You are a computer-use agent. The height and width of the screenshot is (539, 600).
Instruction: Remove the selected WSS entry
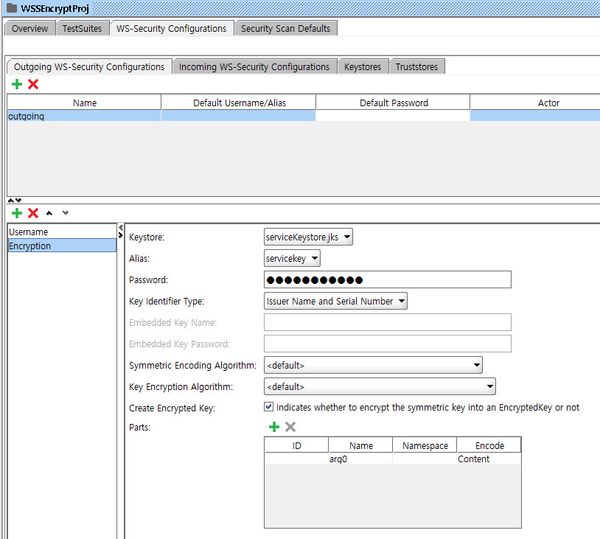pos(33,213)
